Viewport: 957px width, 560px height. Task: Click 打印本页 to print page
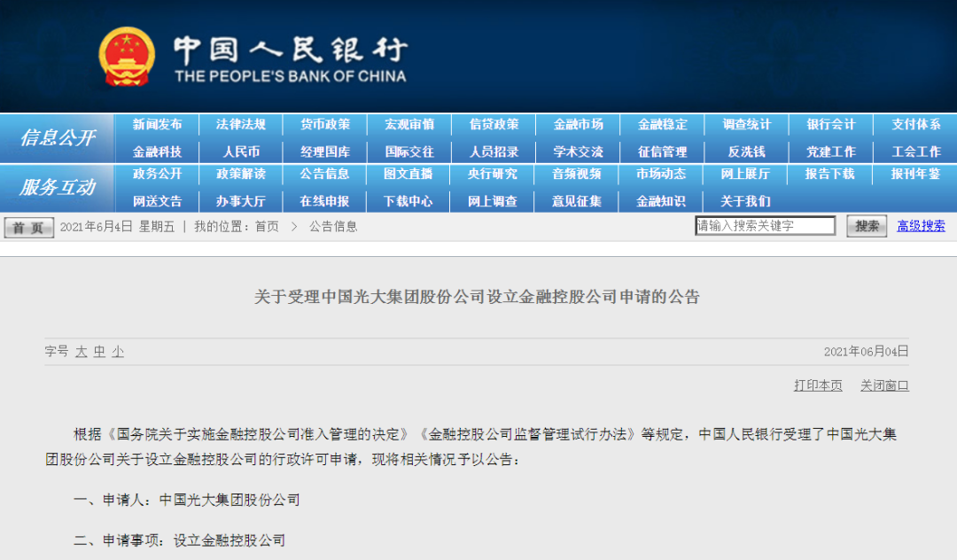pyautogui.click(x=818, y=385)
